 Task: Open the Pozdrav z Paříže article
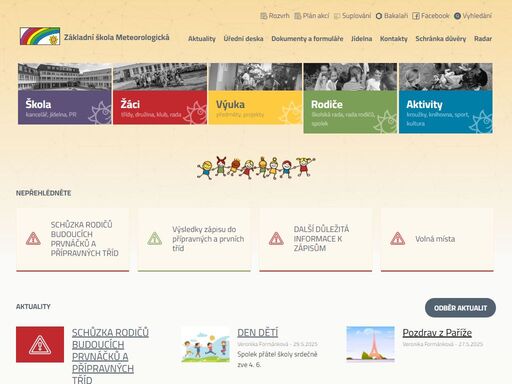pos(437,333)
